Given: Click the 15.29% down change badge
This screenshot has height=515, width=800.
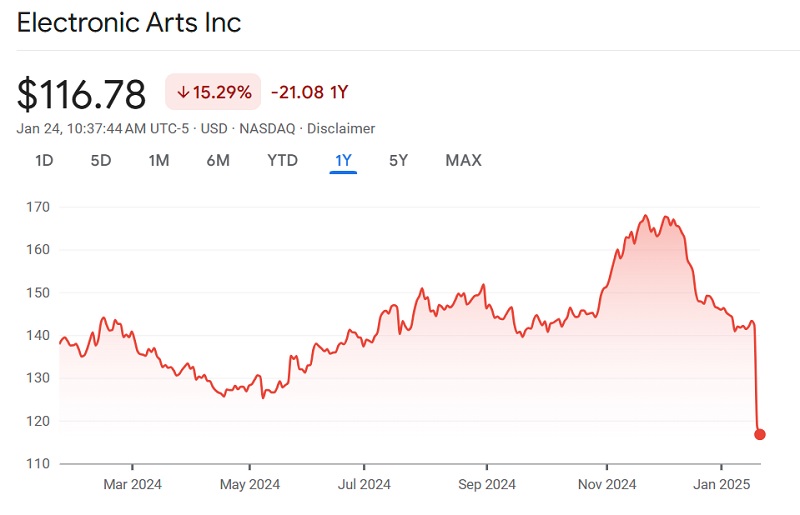Looking at the screenshot, I should click(x=213, y=92).
